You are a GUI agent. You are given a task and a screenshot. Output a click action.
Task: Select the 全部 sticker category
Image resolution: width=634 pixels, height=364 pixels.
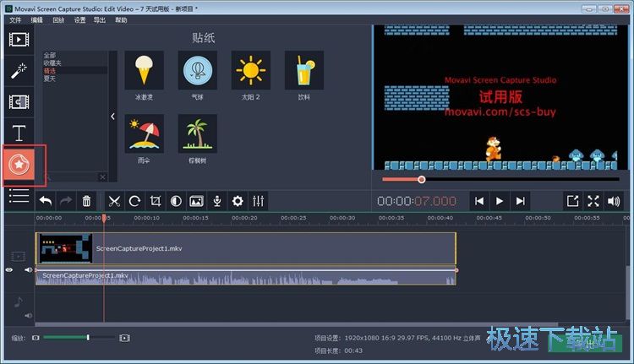[x=50, y=56]
